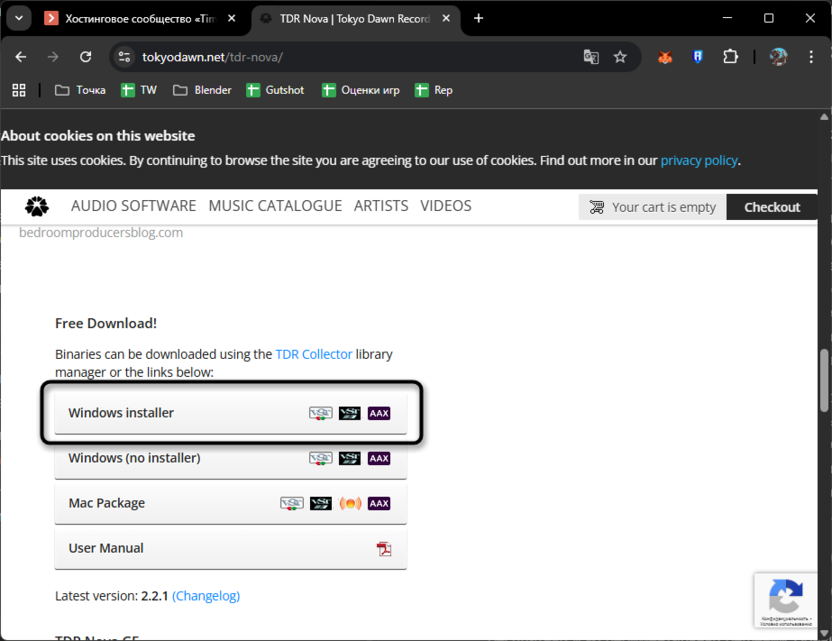This screenshot has width=832, height=641.
Task: Download Windows (no installer) package
Action: [230, 458]
